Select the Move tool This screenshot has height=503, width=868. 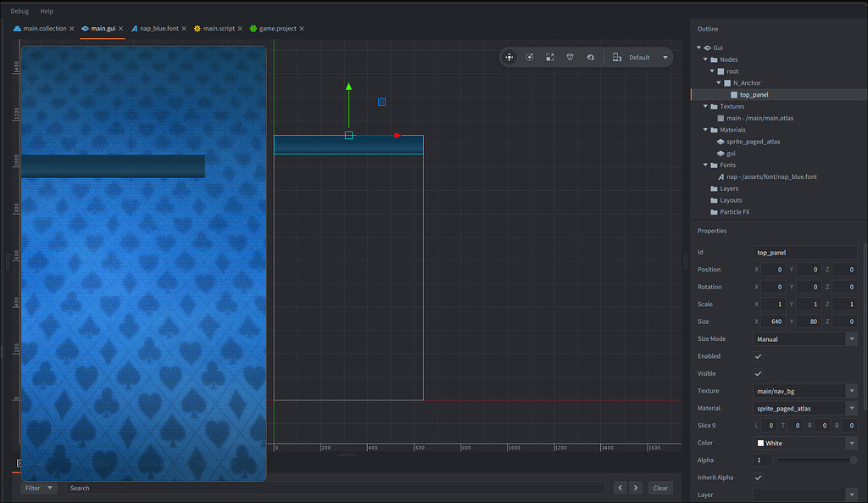[x=509, y=57]
